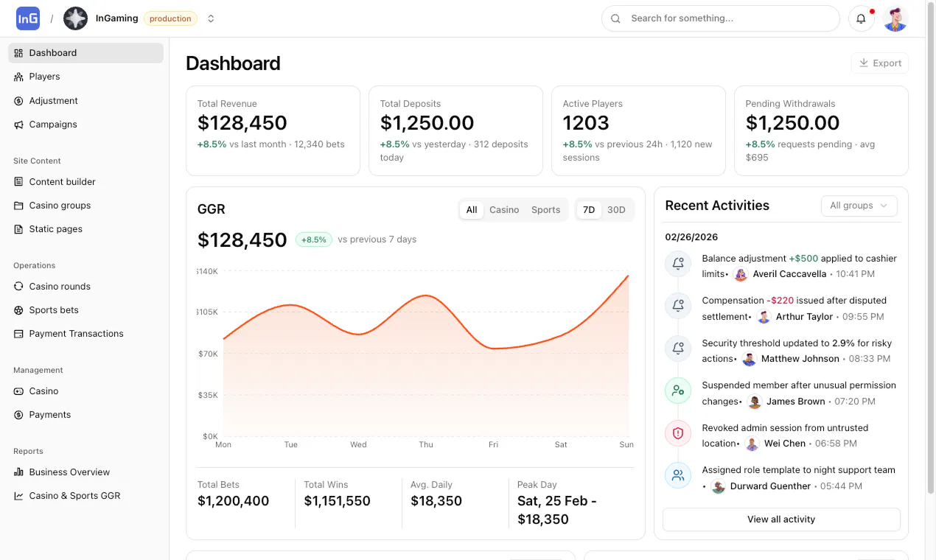Click the Sports bets ball icon
Image resolution: width=936 pixels, height=560 pixels.
[18, 310]
